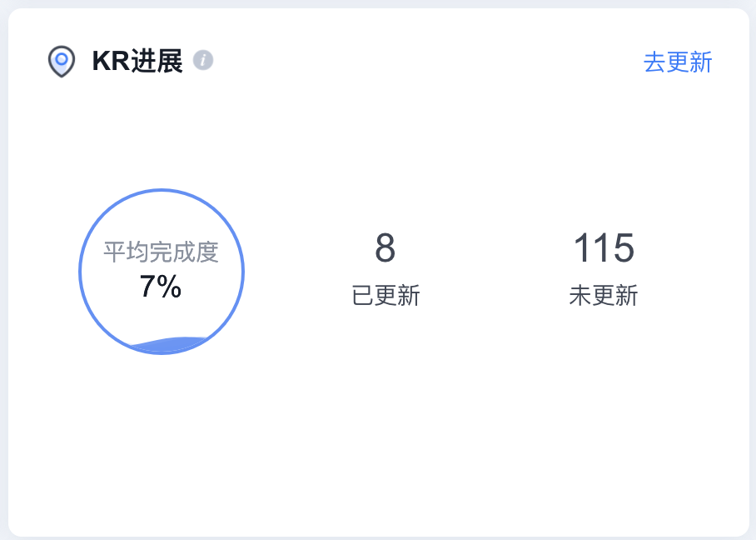The image size is (756, 540).
Task: Select the 平均完成度 label
Action: (x=161, y=252)
